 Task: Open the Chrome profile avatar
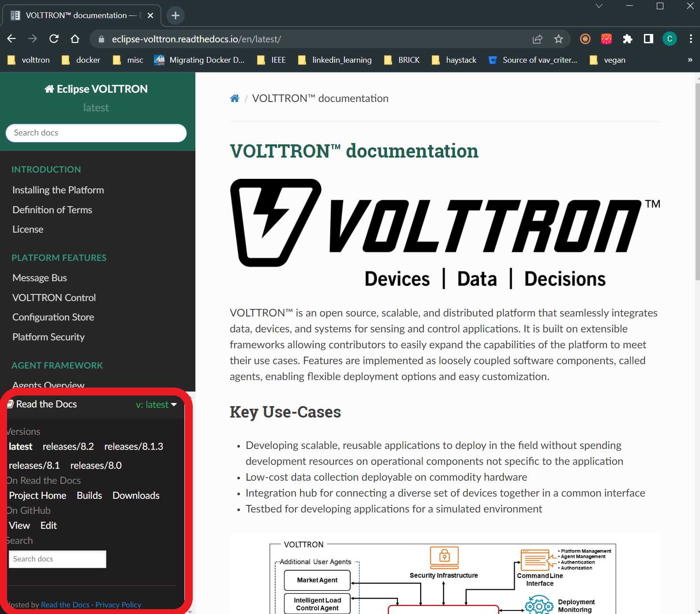tap(670, 39)
